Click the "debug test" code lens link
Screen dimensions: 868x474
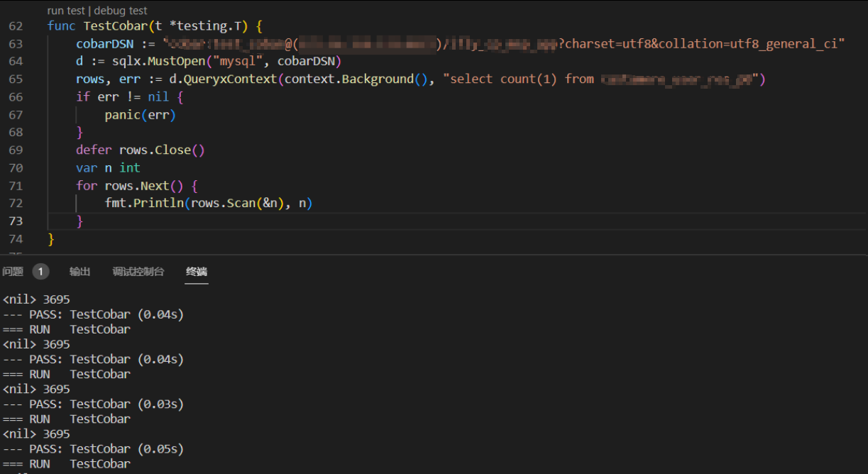click(121, 11)
